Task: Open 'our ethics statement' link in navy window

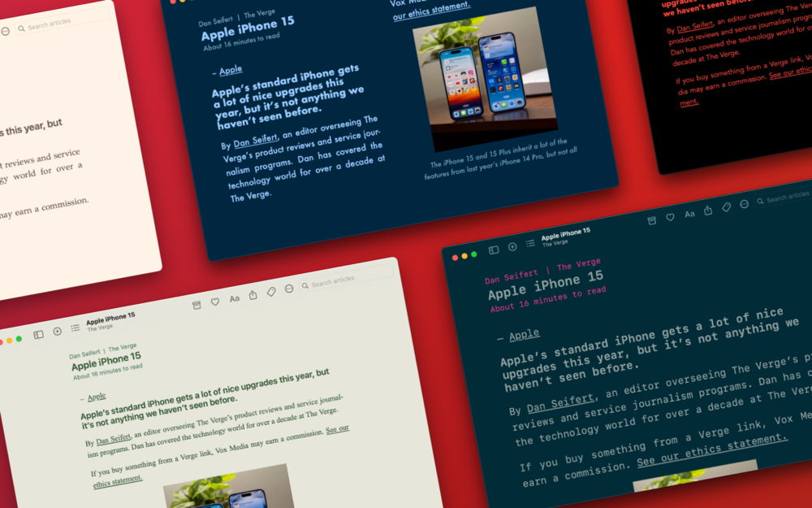Action: pos(431,11)
